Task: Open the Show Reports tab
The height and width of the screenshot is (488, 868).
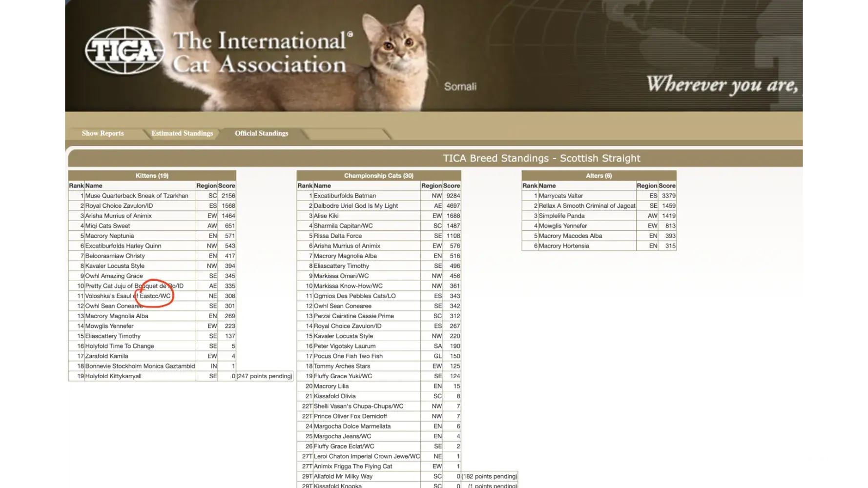Action: point(103,133)
